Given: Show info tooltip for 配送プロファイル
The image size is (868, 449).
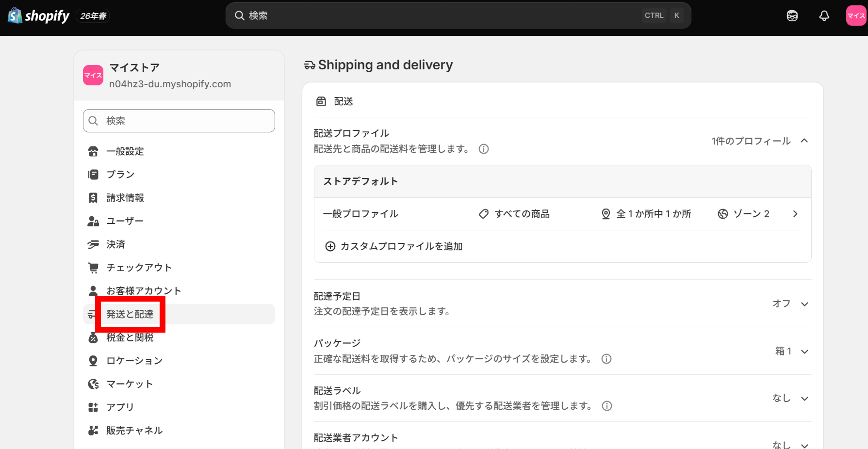Looking at the screenshot, I should coord(484,149).
